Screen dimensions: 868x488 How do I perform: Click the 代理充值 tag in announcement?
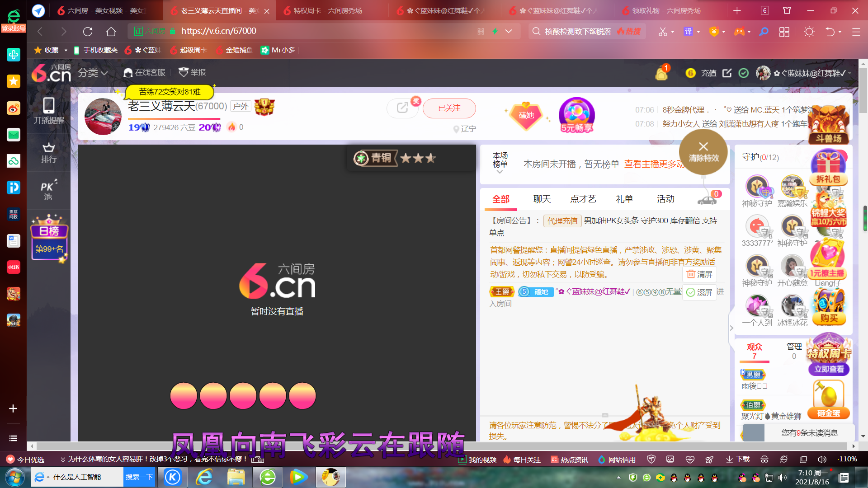click(562, 221)
